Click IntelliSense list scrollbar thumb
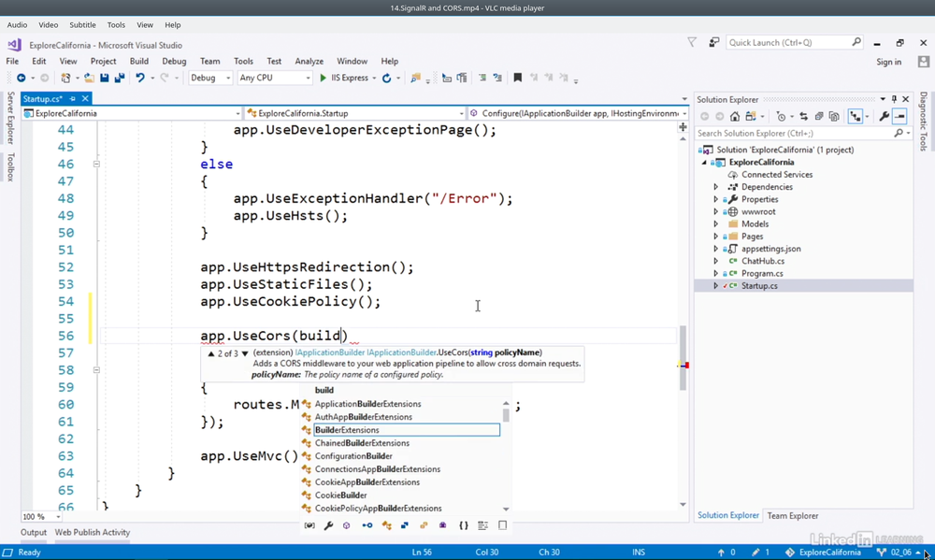Image resolution: width=935 pixels, height=560 pixels. click(506, 414)
